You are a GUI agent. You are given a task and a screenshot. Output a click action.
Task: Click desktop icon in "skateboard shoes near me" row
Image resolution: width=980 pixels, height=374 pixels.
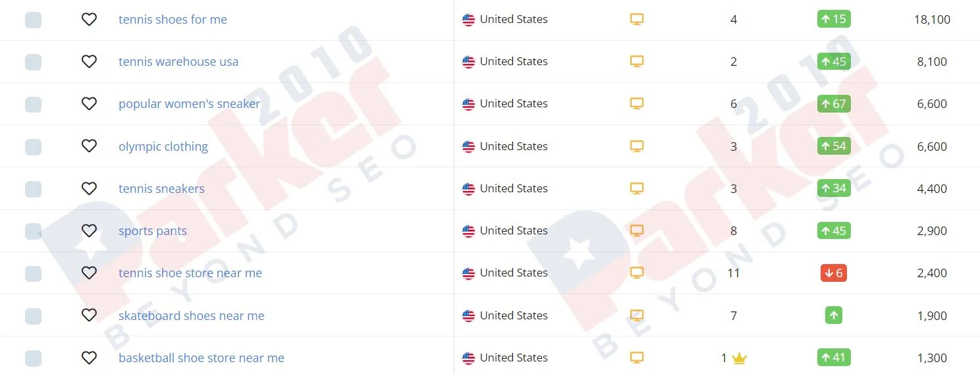pos(636,315)
